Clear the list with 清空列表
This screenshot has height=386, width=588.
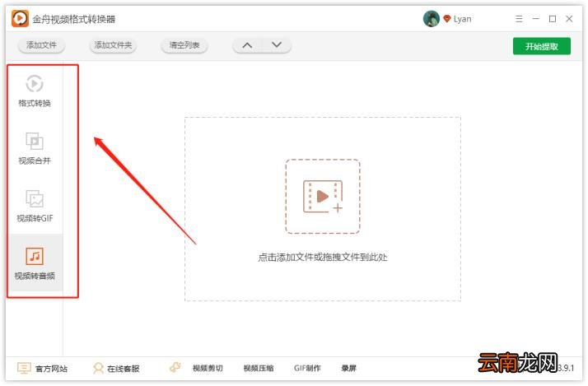[x=184, y=45]
